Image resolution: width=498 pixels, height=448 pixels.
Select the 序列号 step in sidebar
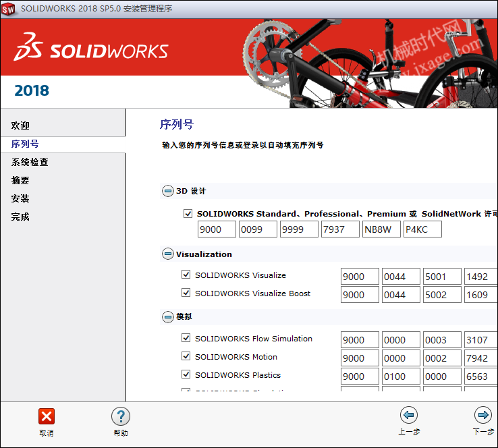click(x=25, y=144)
